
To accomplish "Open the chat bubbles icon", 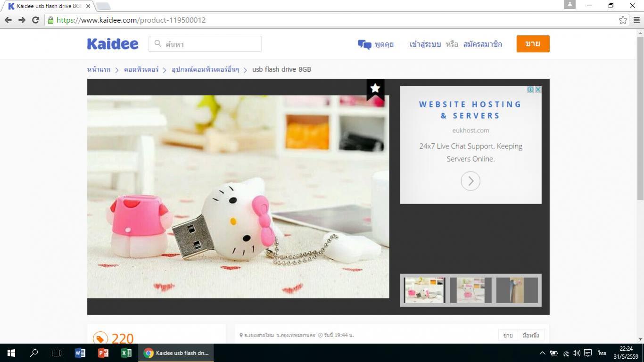I will pyautogui.click(x=364, y=44).
